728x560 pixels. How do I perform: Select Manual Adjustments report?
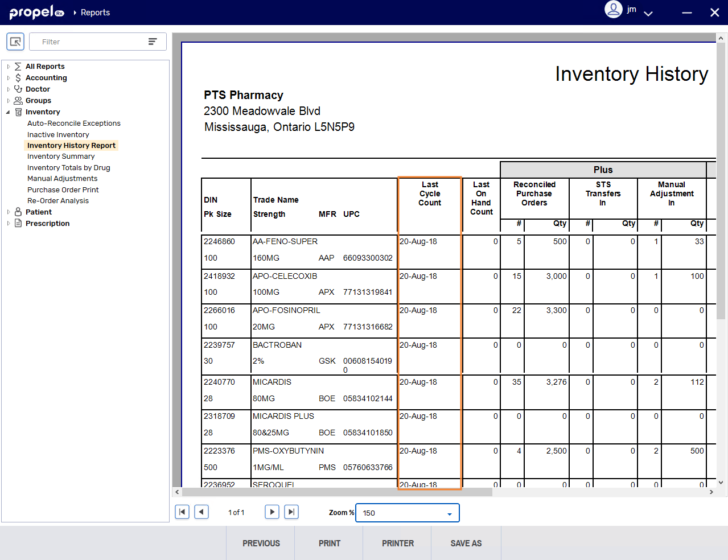click(63, 179)
